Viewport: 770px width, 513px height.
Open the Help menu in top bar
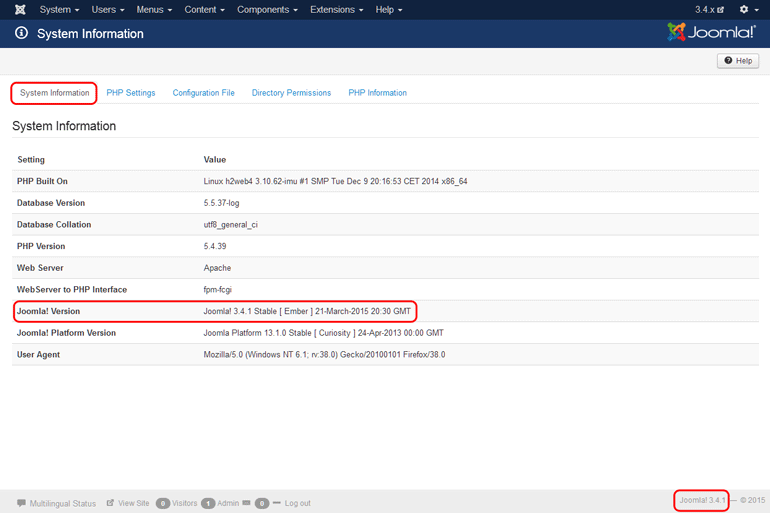pos(388,9)
